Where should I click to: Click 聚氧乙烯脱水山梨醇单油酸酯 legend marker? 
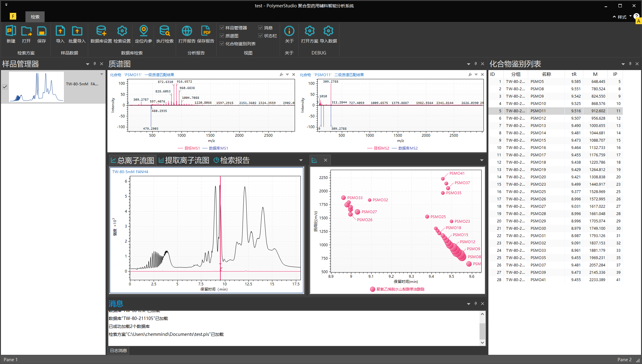pyautogui.click(x=372, y=289)
